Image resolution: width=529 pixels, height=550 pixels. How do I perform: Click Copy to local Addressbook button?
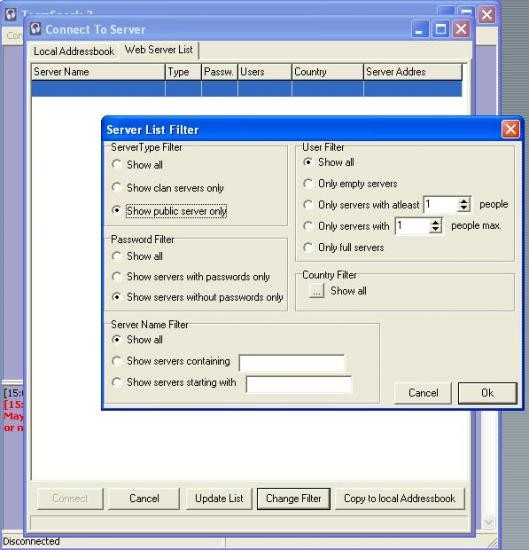click(400, 498)
